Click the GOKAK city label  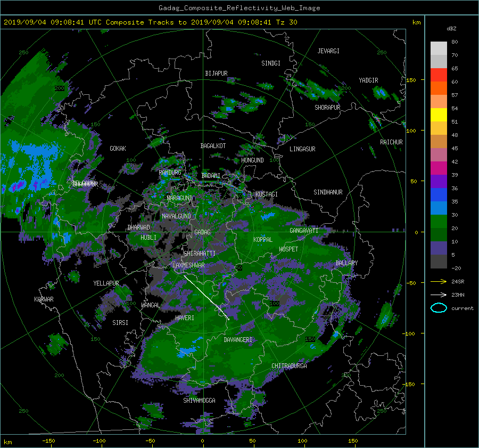[118, 149]
